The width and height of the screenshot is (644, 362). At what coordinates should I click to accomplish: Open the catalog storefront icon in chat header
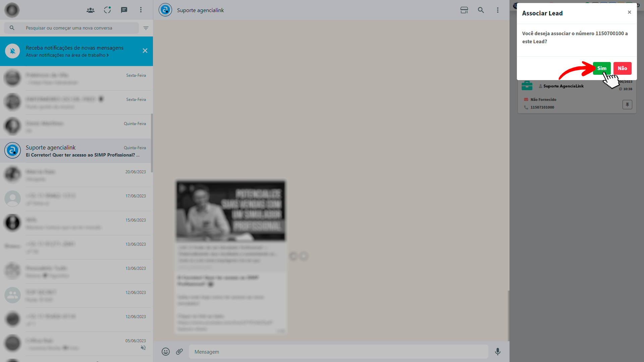pos(464,10)
